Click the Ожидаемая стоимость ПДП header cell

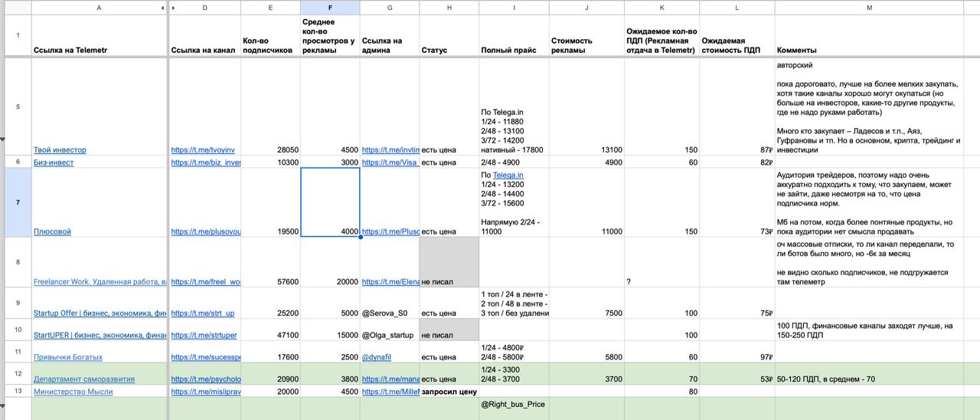pyautogui.click(x=737, y=36)
